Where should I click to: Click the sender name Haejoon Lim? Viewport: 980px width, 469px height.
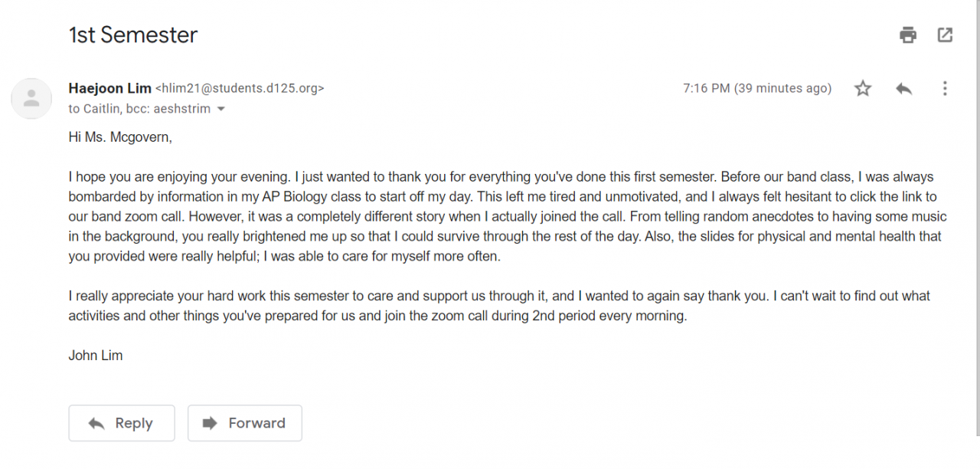pyautogui.click(x=109, y=88)
